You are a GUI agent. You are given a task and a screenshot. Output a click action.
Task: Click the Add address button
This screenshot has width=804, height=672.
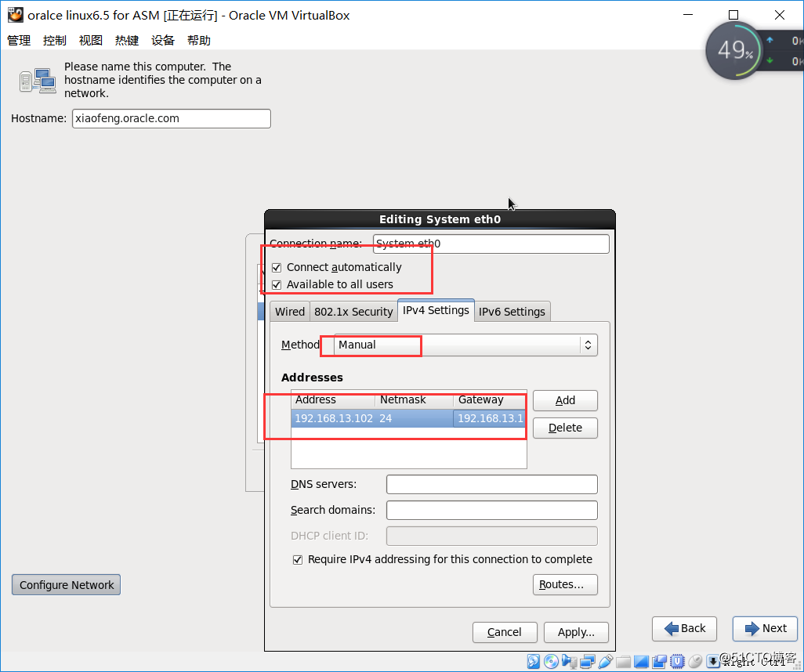point(565,400)
